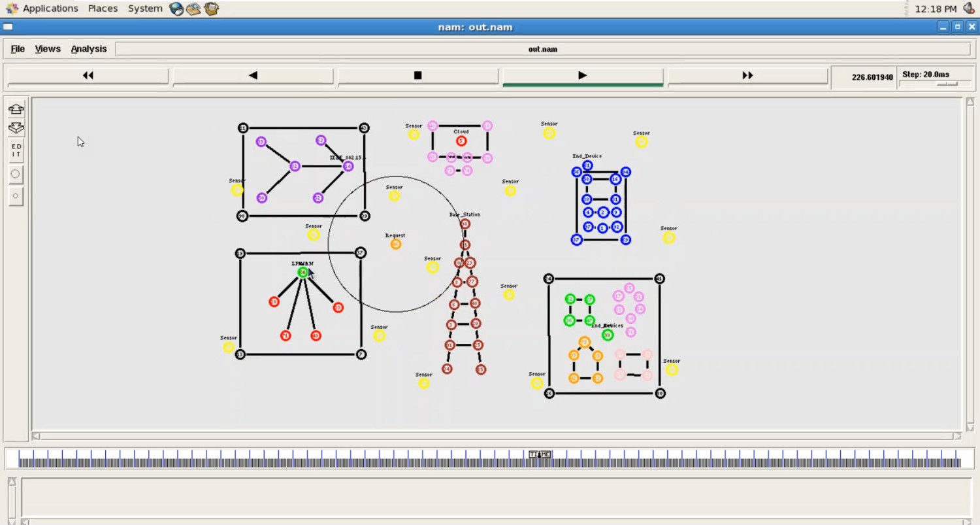
Task: Open the File menu
Action: (18, 49)
